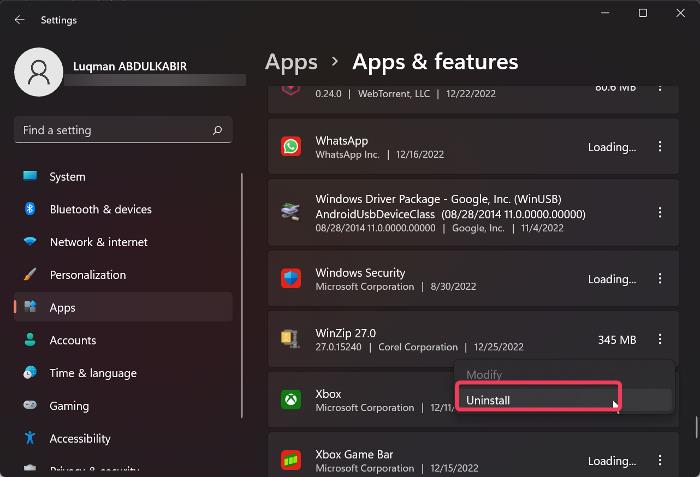
Task: Click the Windows Security app name
Action: (x=360, y=272)
